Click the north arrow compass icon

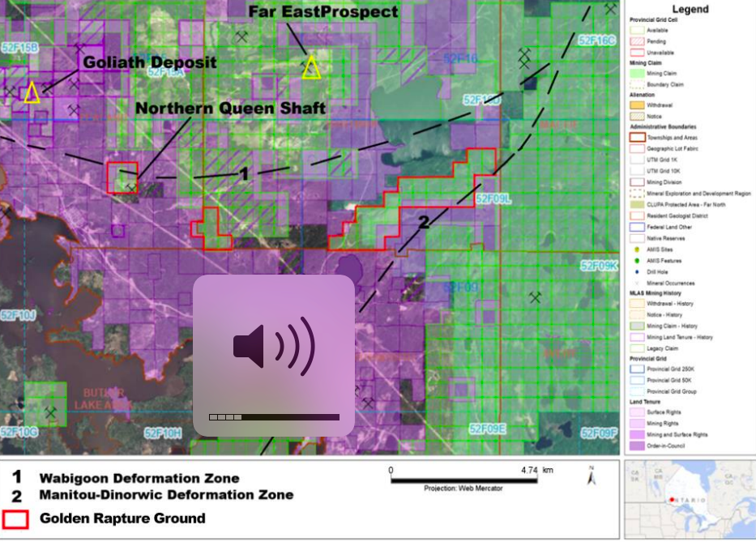[x=591, y=476]
